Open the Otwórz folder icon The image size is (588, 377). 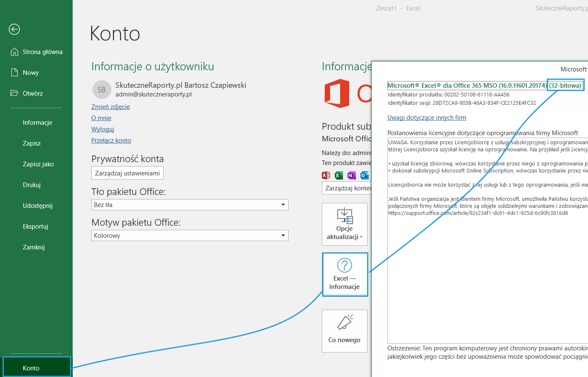point(15,93)
